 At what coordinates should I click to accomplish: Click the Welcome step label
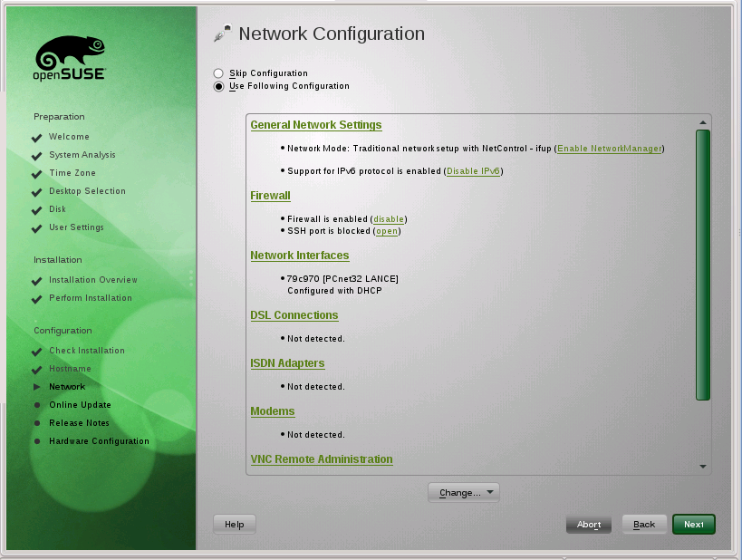pos(69,137)
